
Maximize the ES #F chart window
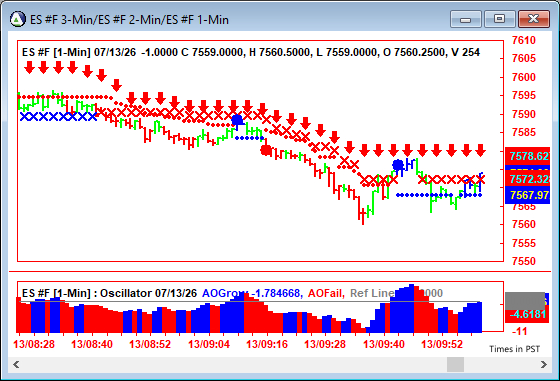(x=499, y=19)
